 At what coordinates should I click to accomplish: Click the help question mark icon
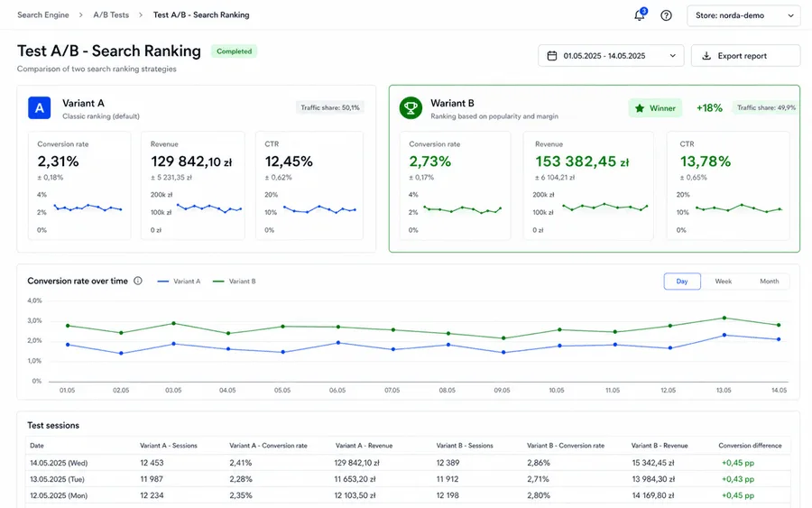[x=666, y=15]
